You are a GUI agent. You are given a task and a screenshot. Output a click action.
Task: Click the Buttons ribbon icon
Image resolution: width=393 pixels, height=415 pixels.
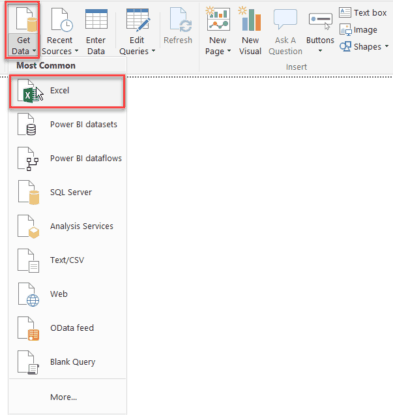click(x=320, y=21)
